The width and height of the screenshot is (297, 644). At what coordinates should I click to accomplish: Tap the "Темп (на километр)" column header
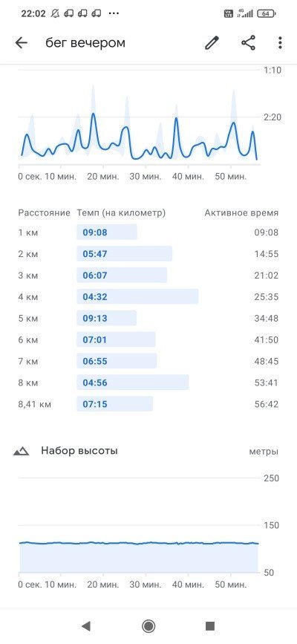click(x=121, y=212)
